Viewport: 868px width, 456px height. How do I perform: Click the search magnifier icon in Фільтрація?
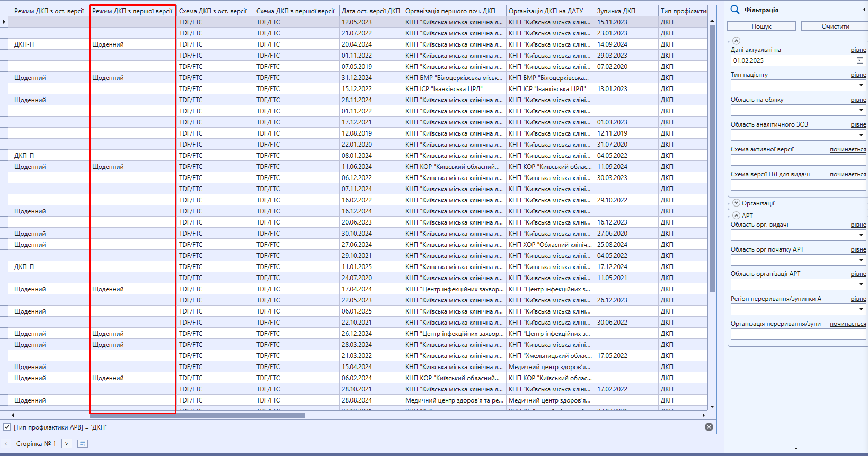pos(735,10)
